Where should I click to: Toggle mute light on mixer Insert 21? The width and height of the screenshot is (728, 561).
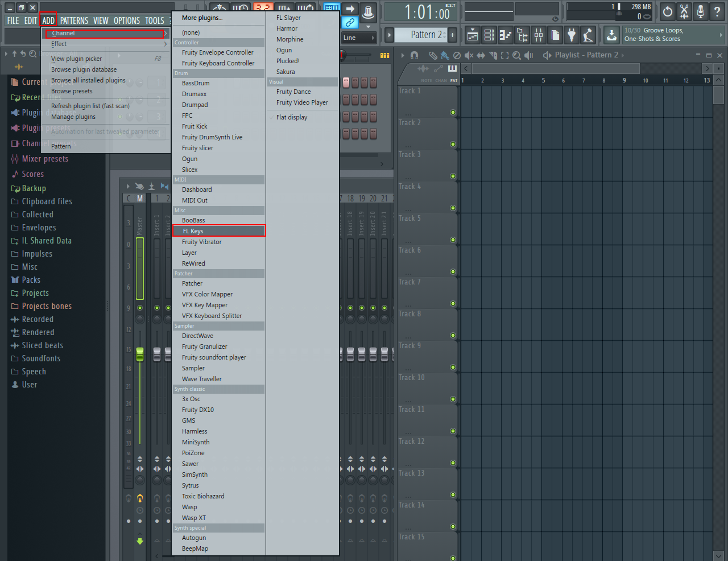384,308
